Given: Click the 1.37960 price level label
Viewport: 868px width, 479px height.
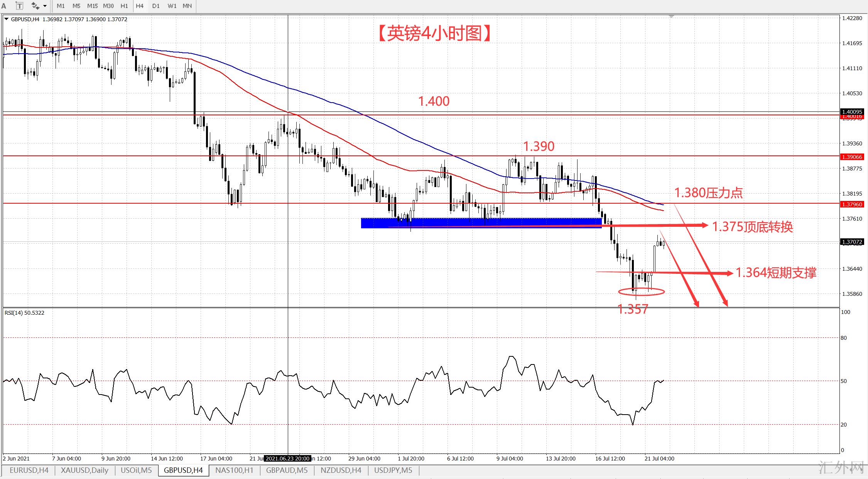Looking at the screenshot, I should (x=852, y=204).
